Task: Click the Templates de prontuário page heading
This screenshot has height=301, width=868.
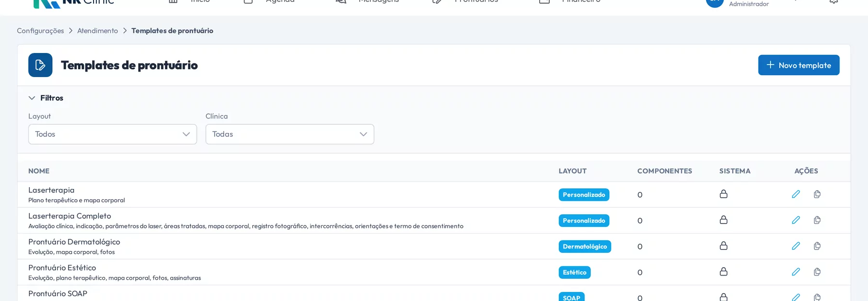Action: coord(129,65)
